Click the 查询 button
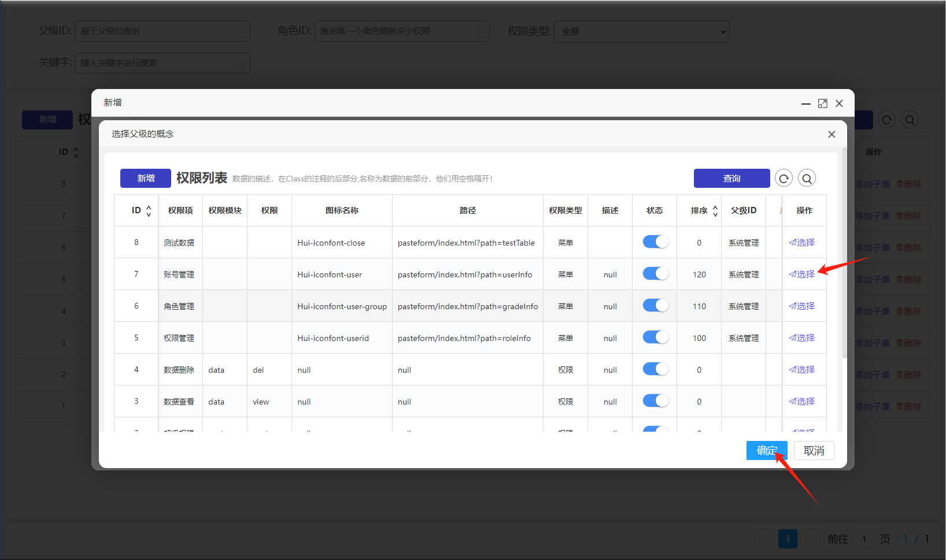 coord(731,179)
